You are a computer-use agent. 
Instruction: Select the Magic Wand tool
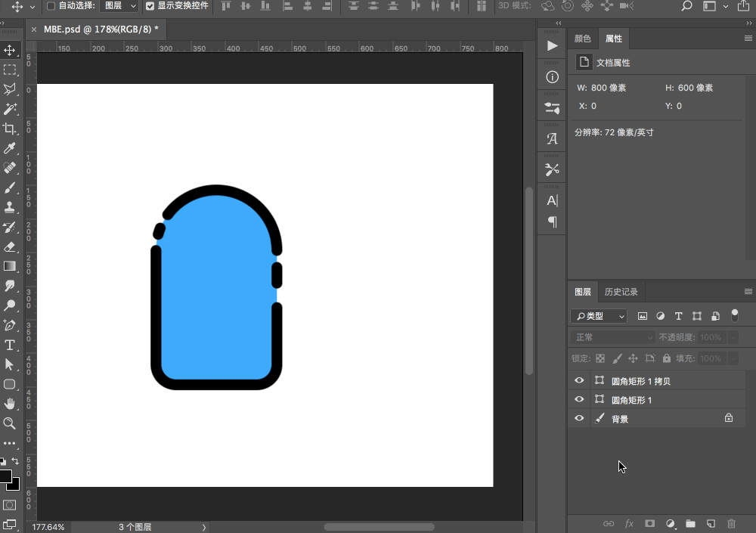click(x=10, y=109)
